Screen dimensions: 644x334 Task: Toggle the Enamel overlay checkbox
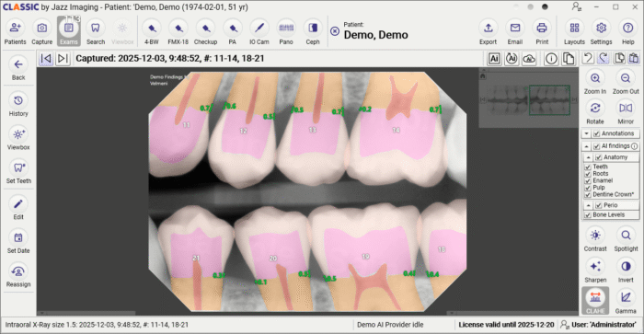(587, 180)
